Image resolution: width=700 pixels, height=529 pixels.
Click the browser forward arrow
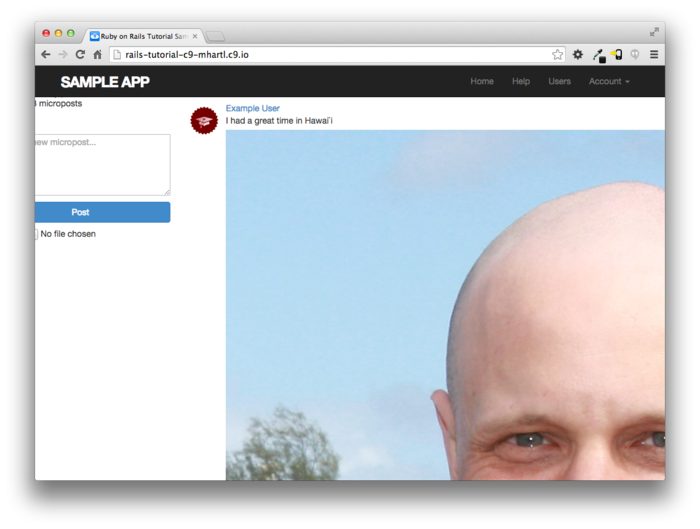point(62,55)
